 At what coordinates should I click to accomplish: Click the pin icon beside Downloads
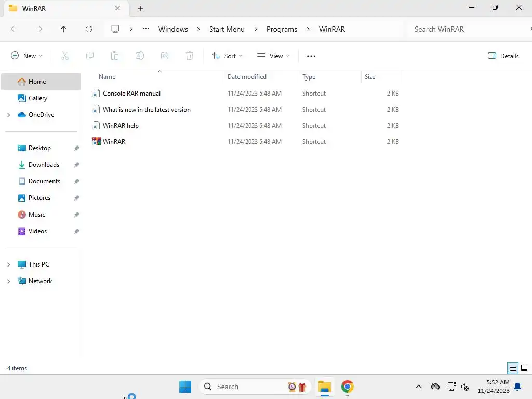[x=77, y=165]
